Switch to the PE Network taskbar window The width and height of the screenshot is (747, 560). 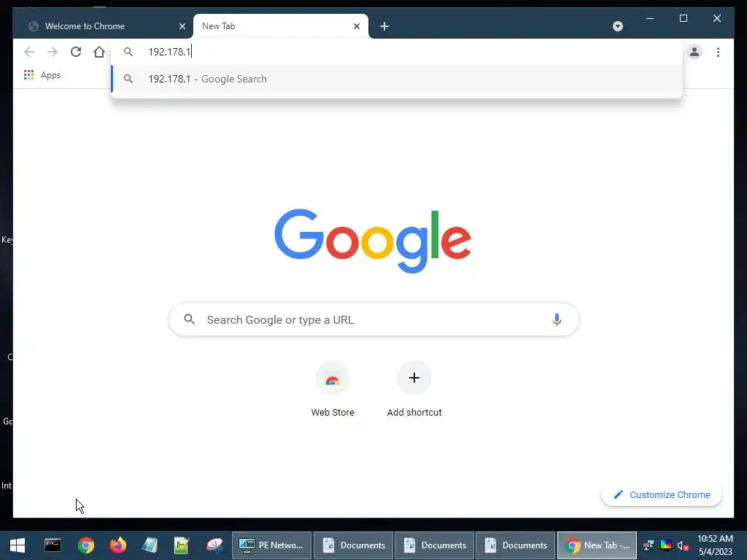point(271,545)
